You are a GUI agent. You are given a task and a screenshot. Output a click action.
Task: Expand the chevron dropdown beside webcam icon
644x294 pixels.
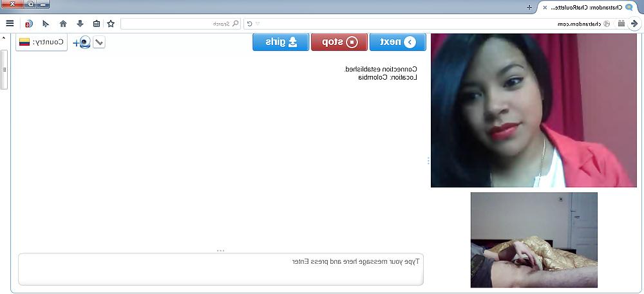point(99,42)
